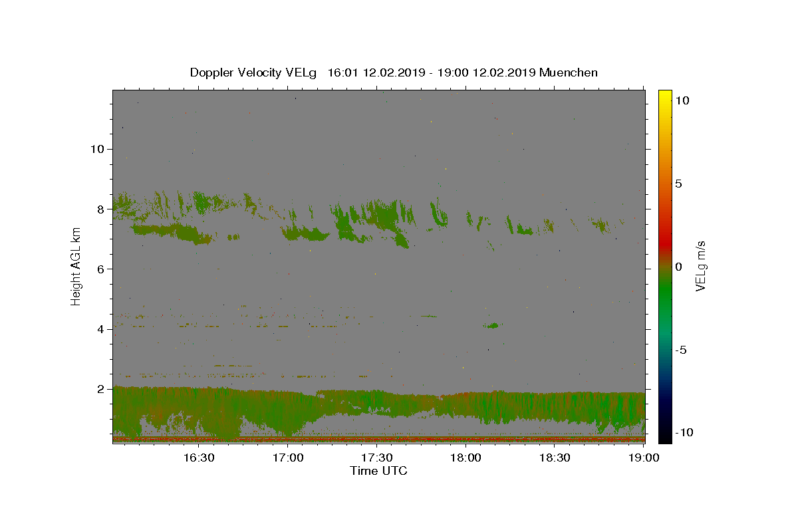This screenshot has height=532, width=798.
Task: Click the 18:00 time tick label
Action: (465, 458)
